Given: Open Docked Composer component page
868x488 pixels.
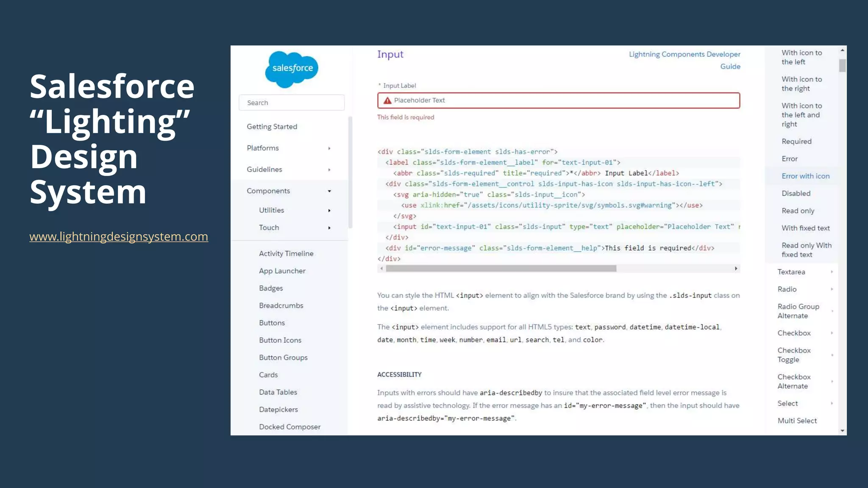Looking at the screenshot, I should point(290,427).
